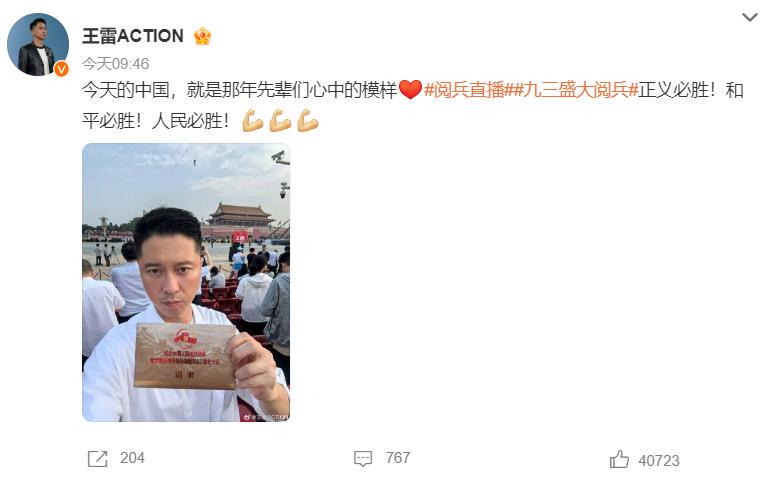Click the like count 40723
The width and height of the screenshot is (773, 481).
click(x=659, y=461)
